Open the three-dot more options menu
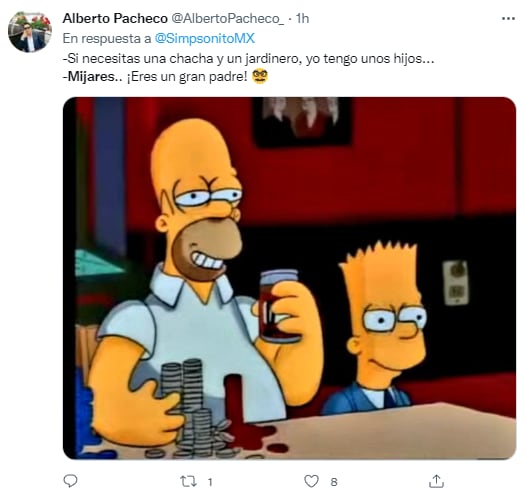 (508, 19)
